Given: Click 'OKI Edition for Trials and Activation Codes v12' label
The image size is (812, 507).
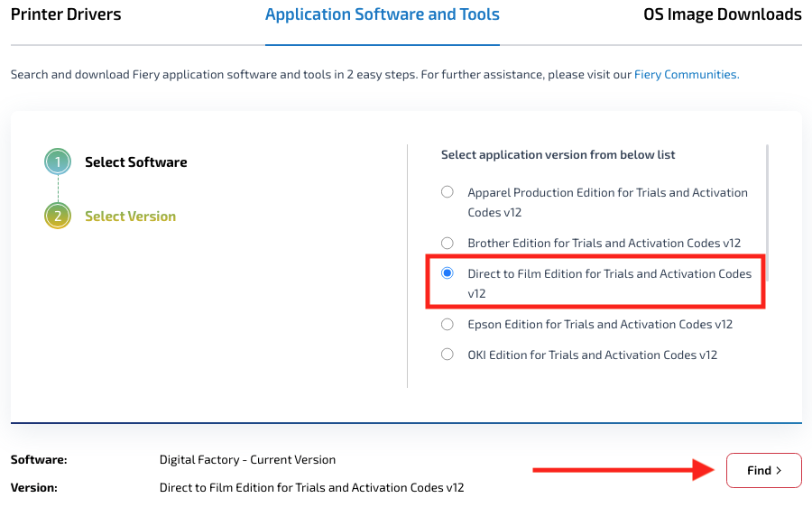Looking at the screenshot, I should [593, 355].
